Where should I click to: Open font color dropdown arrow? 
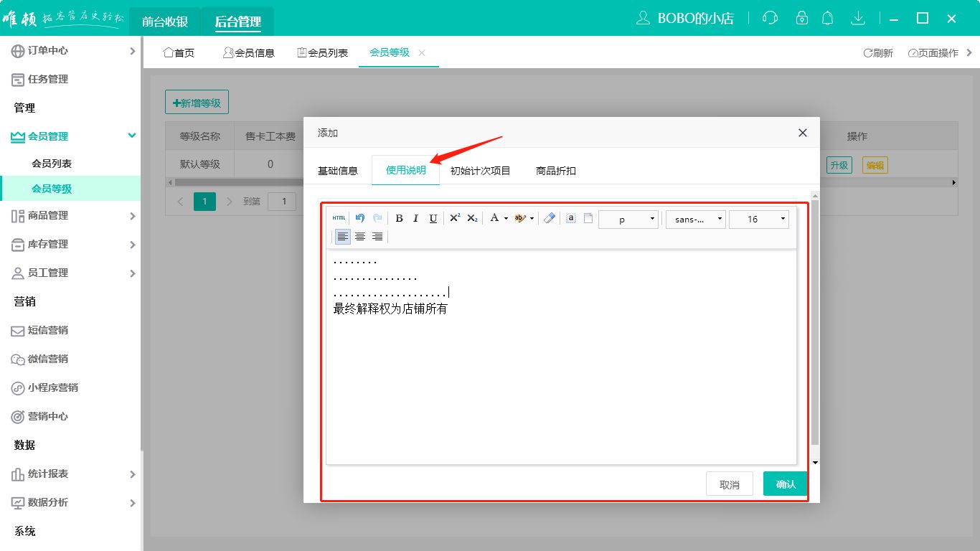pos(506,219)
